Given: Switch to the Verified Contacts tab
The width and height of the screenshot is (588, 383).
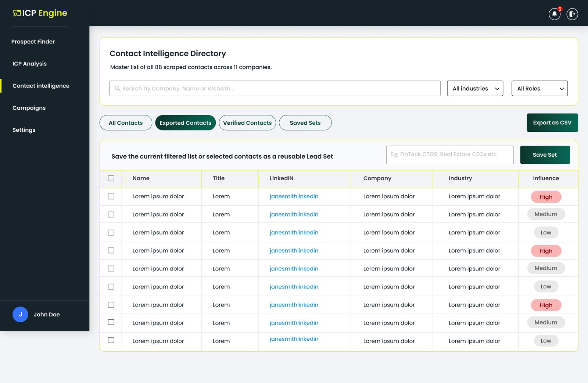Looking at the screenshot, I should click(x=247, y=123).
